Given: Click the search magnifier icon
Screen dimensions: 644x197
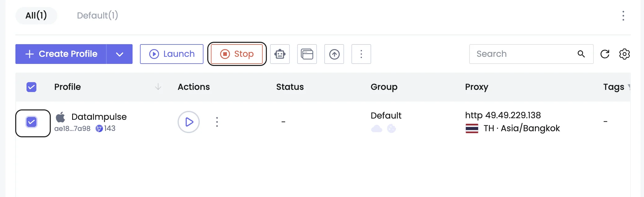Looking at the screenshot, I should pyautogui.click(x=581, y=54).
